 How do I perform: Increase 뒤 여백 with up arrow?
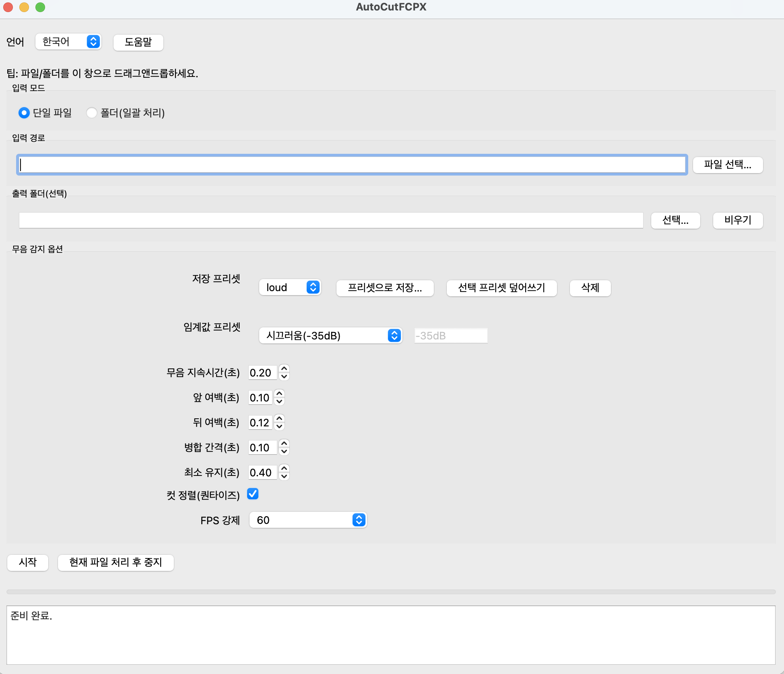279,418
